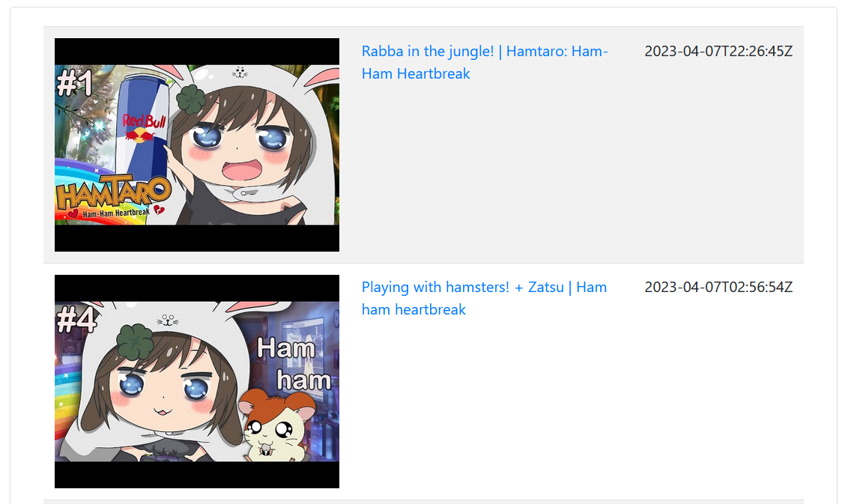This screenshot has width=845, height=504.
Task: Select the timestamp 2023-04-07T02:56:54Z
Action: (x=718, y=287)
